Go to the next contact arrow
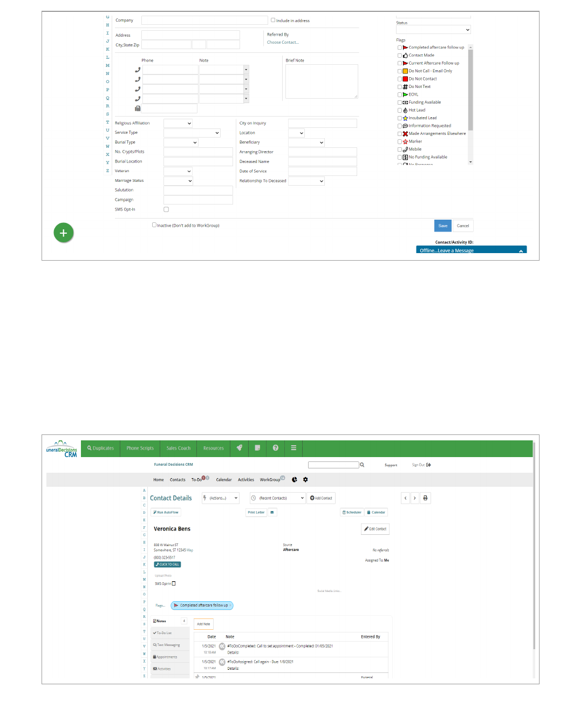 click(x=415, y=498)
